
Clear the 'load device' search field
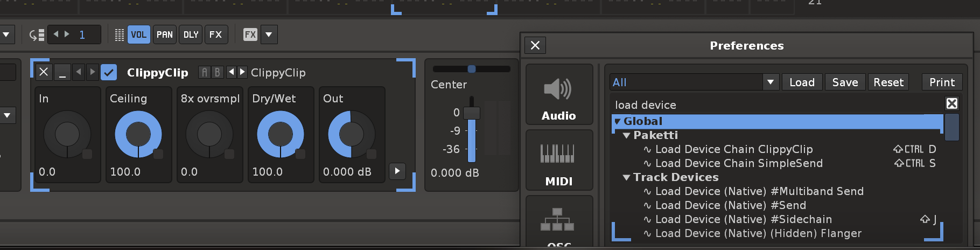951,103
